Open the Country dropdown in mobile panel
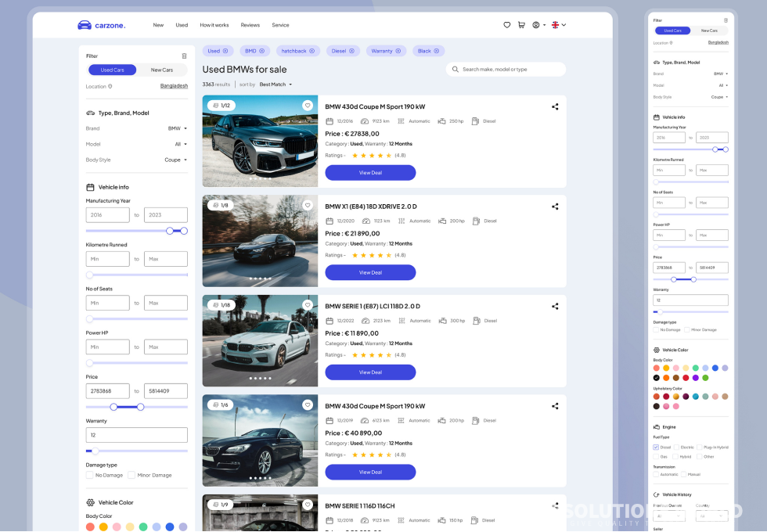 click(711, 516)
